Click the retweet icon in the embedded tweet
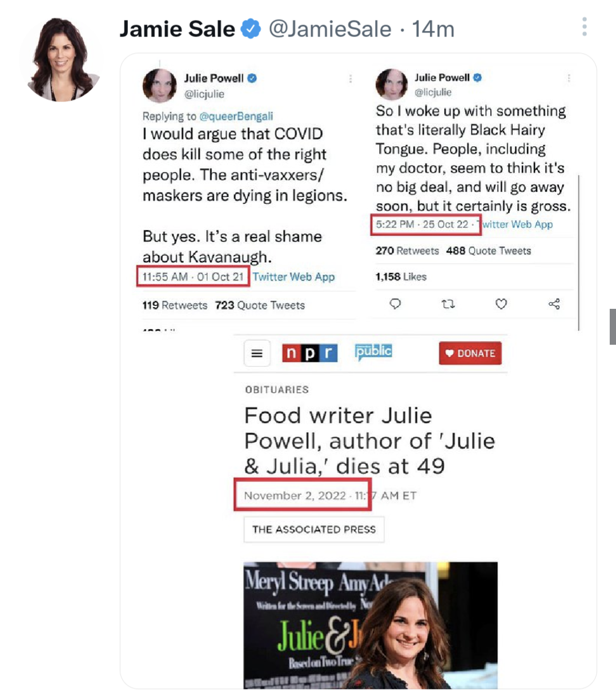Screen dimensions: 616x693 coord(448,304)
